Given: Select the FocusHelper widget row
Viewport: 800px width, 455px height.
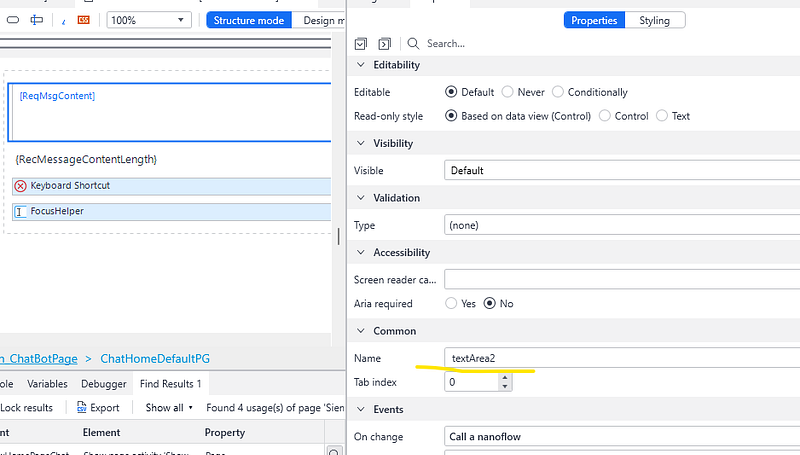Looking at the screenshot, I should tap(171, 212).
